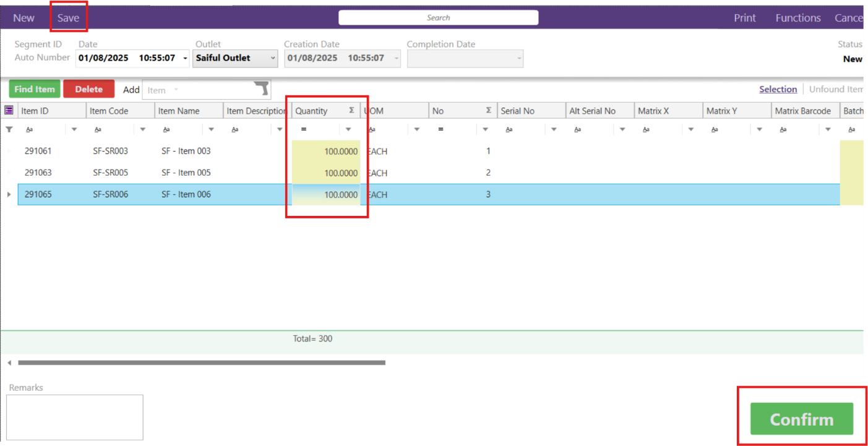Click inside the Remarks text box

pos(74,416)
